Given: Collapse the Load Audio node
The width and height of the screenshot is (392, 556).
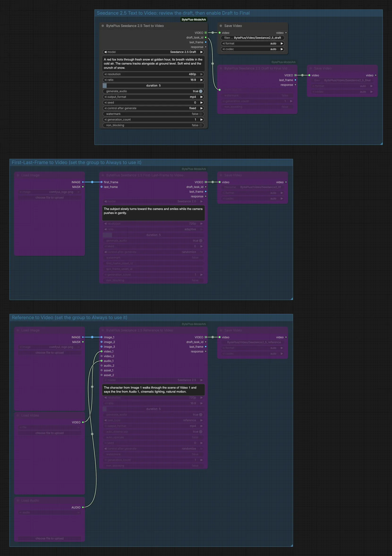Looking at the screenshot, I should pyautogui.click(x=18, y=500).
